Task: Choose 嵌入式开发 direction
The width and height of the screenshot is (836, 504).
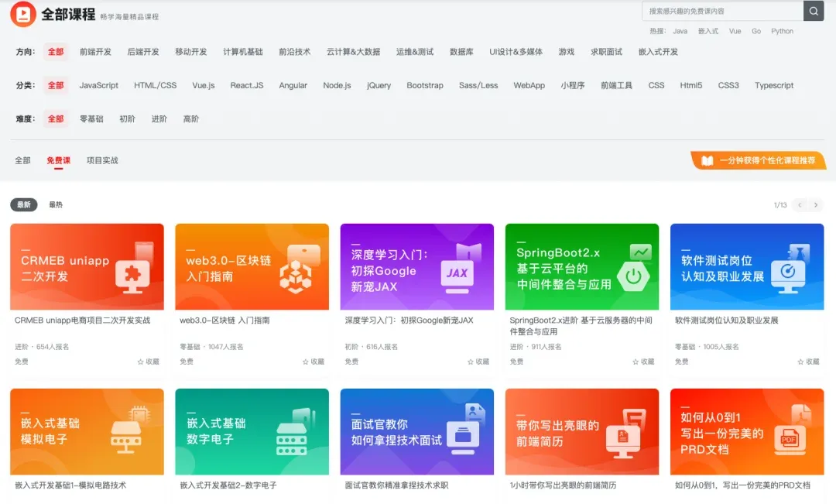Action: [658, 52]
